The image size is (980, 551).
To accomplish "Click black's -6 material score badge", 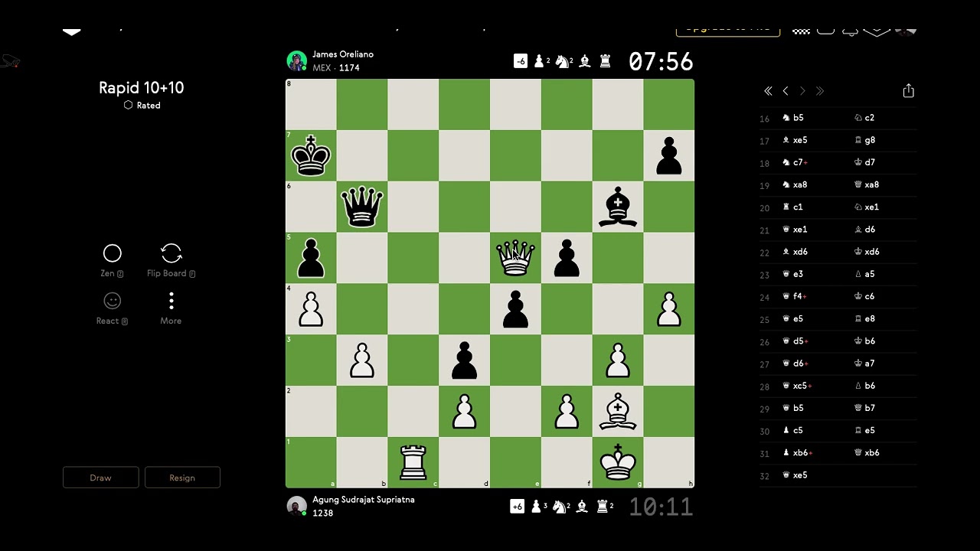I will 521,61.
